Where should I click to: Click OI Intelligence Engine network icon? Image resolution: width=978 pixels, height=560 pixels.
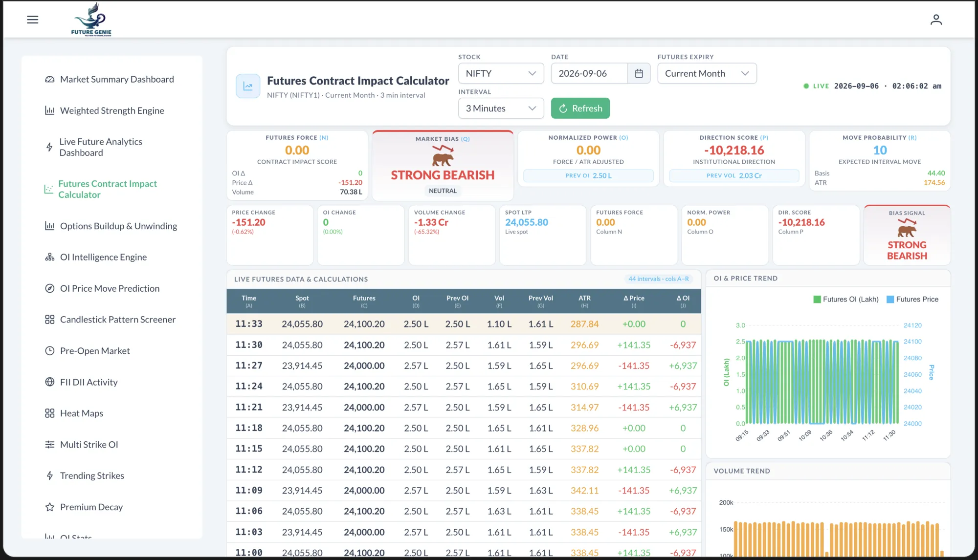[49, 257]
